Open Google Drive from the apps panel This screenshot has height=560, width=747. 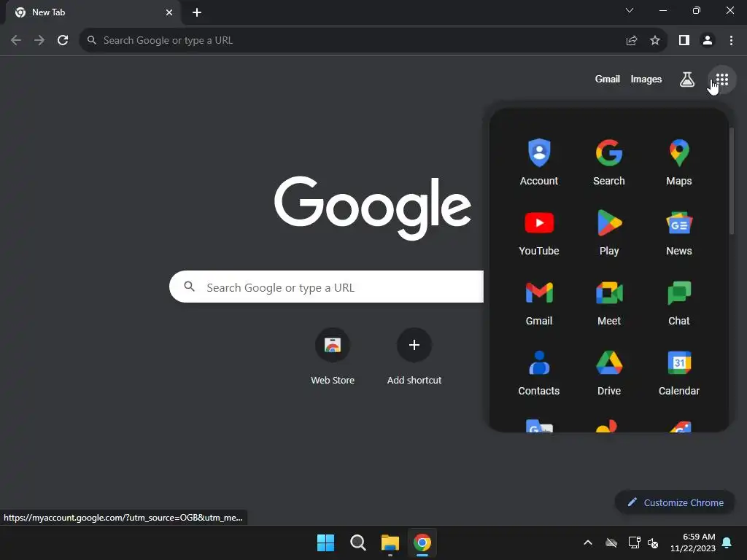pos(609,372)
